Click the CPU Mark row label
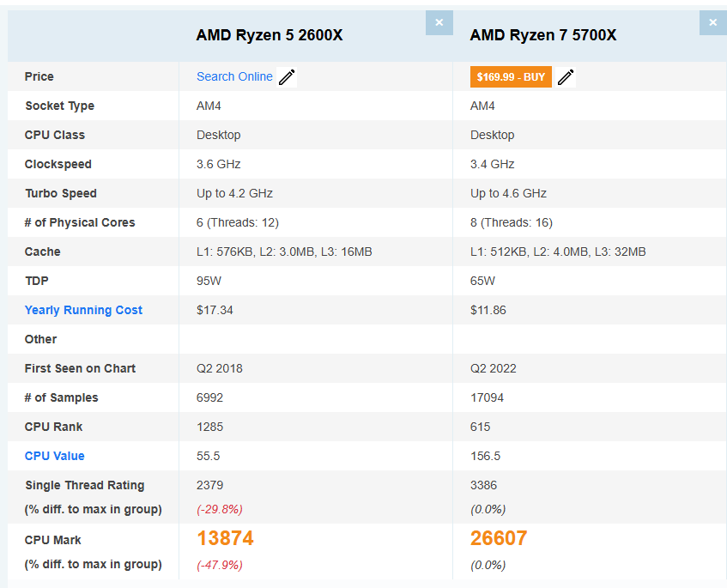The image size is (727, 588). 53,540
